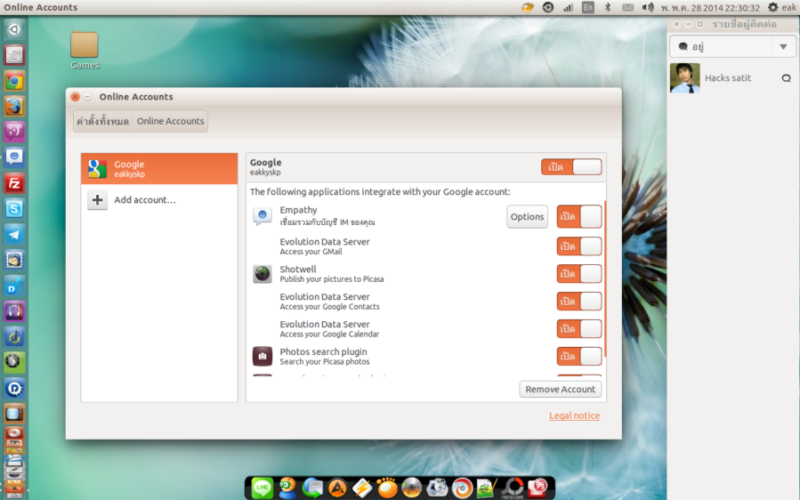This screenshot has width=800, height=500.
Task: Open the Legal notice link
Action: [574, 415]
